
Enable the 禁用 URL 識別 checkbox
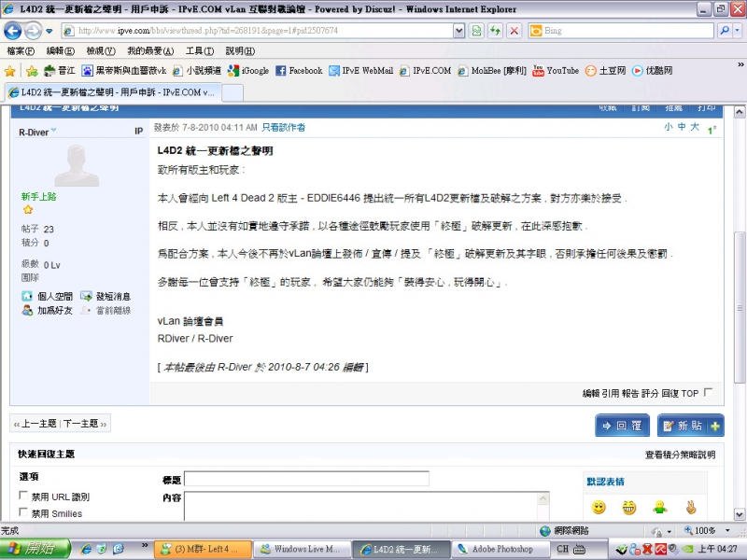(22, 496)
